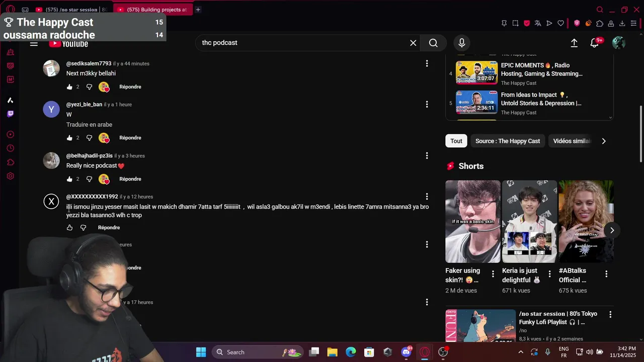
Task: Click the YouTube search magnifier button
Action: [433, 43]
